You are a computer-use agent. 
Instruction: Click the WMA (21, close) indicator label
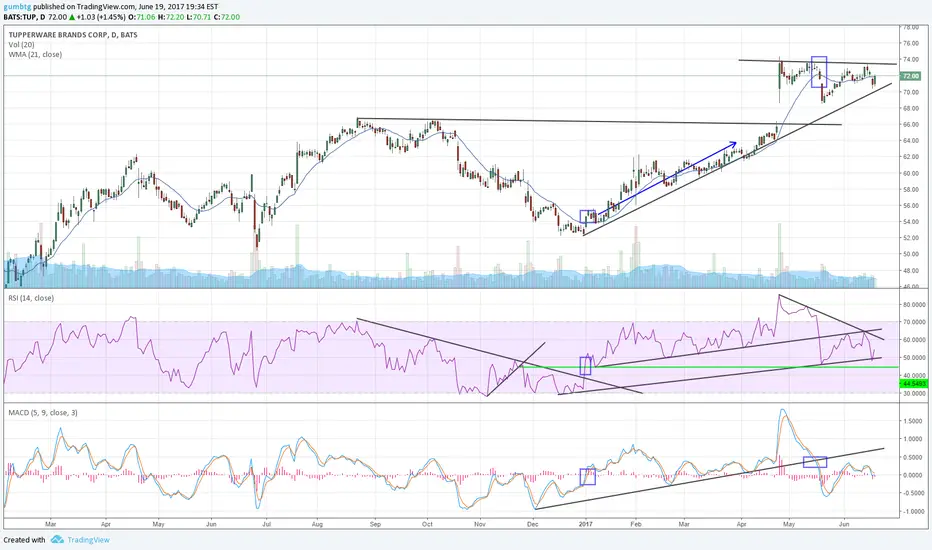click(x=35, y=54)
